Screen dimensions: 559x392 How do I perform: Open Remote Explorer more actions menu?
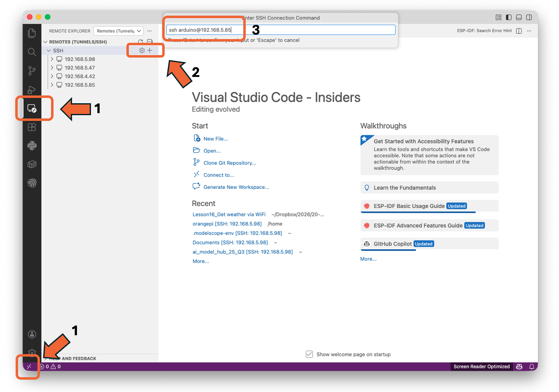tap(149, 31)
